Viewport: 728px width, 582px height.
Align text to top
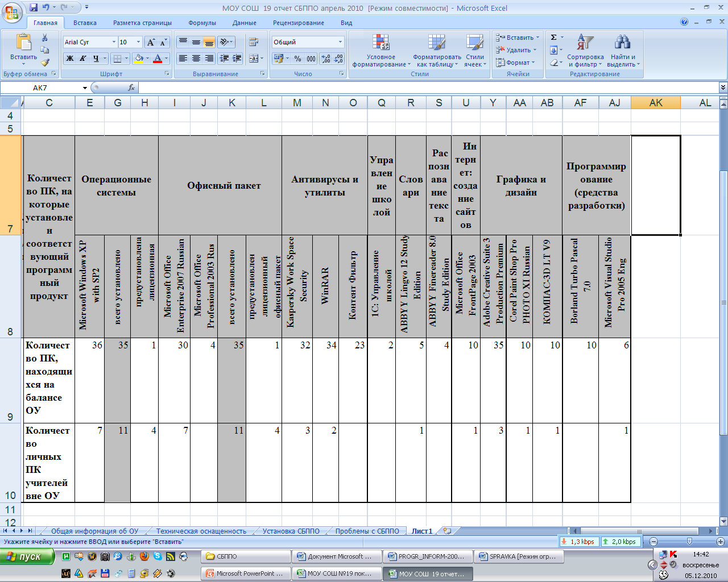[x=183, y=42]
